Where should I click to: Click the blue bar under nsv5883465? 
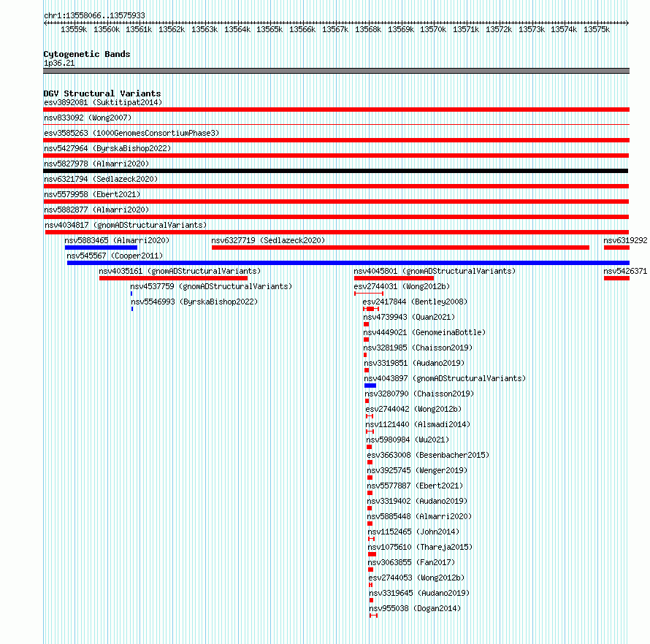pos(101,248)
